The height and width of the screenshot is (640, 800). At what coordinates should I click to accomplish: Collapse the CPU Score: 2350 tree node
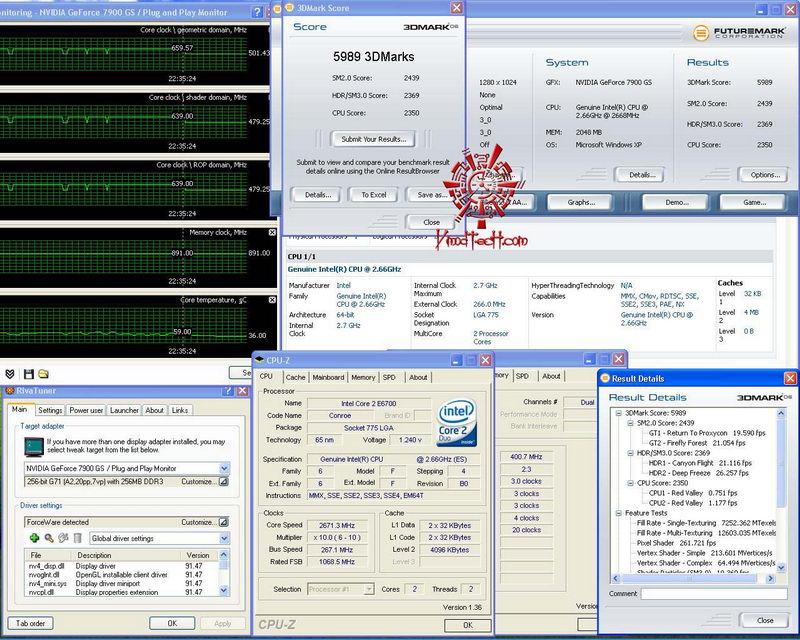point(630,483)
